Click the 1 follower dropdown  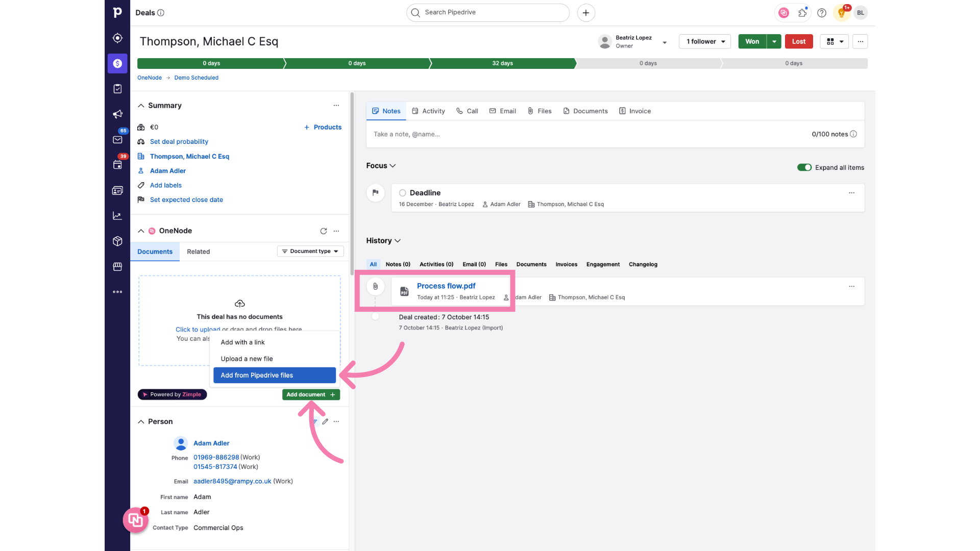tap(705, 42)
